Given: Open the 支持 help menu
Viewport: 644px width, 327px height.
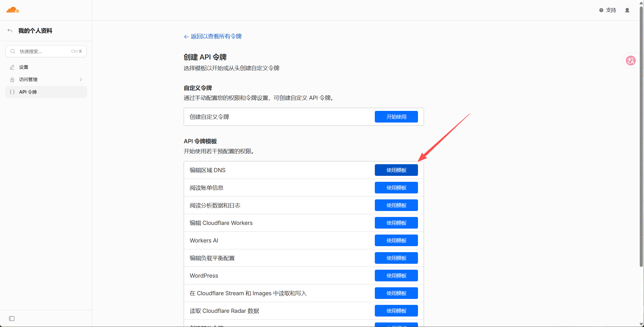Looking at the screenshot, I should 608,10.
